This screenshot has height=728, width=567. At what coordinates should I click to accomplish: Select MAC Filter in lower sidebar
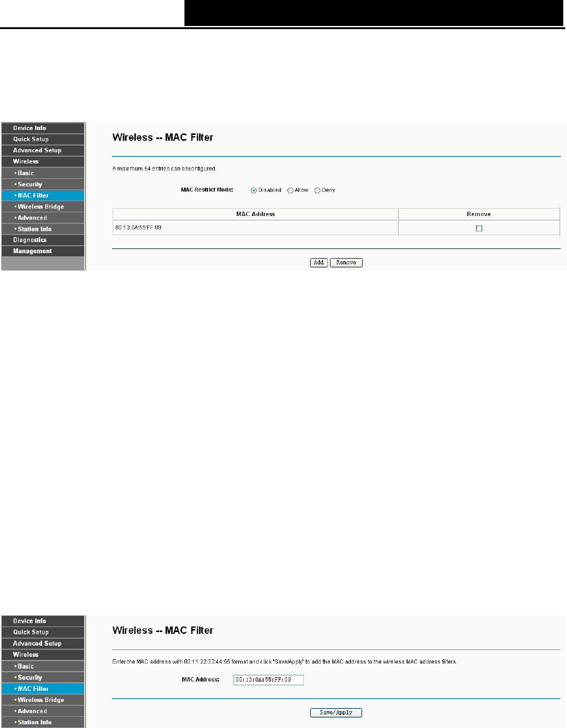(x=43, y=688)
